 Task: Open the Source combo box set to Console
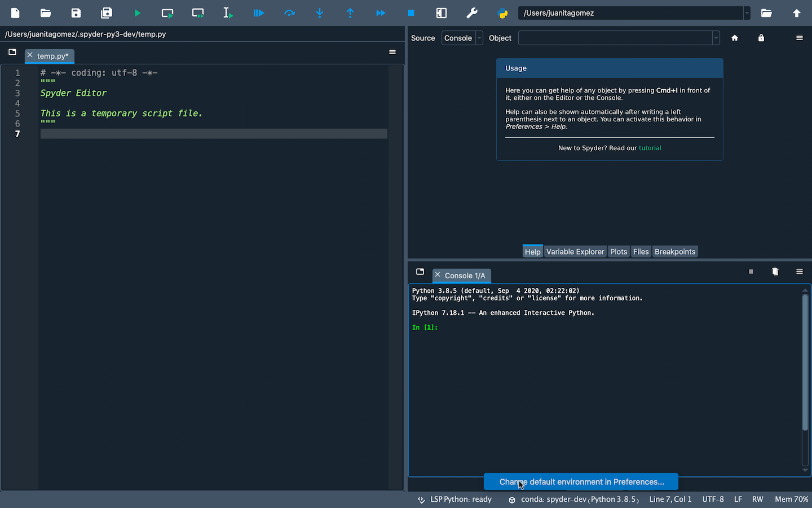(462, 38)
